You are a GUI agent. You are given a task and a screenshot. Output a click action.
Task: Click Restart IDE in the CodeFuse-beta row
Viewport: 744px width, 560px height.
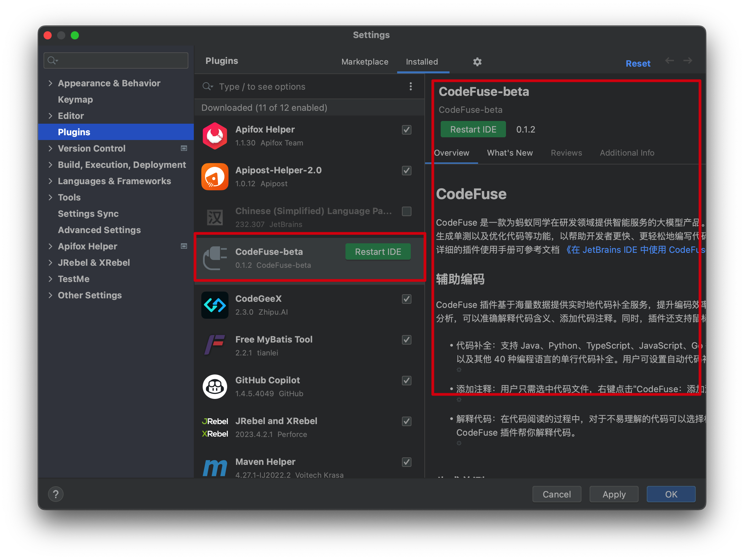coord(378,252)
